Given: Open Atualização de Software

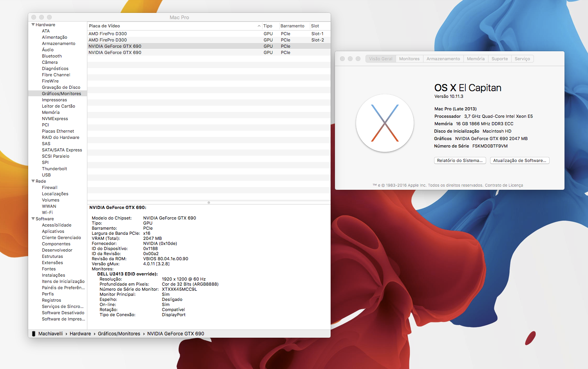Looking at the screenshot, I should click(x=519, y=160).
